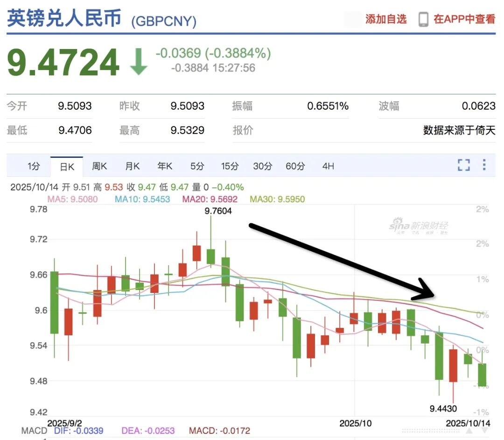Click the MA10: 9.5453 indicator label
504x440 pixels.
(142, 199)
